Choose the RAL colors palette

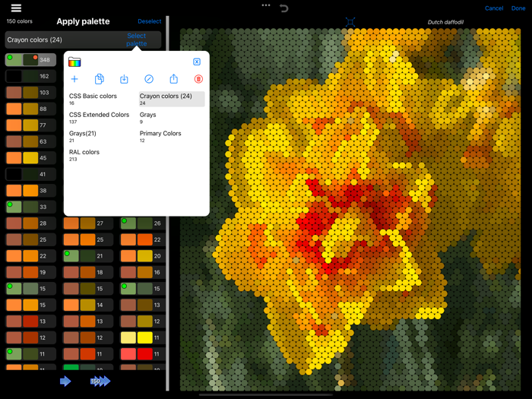(101, 155)
